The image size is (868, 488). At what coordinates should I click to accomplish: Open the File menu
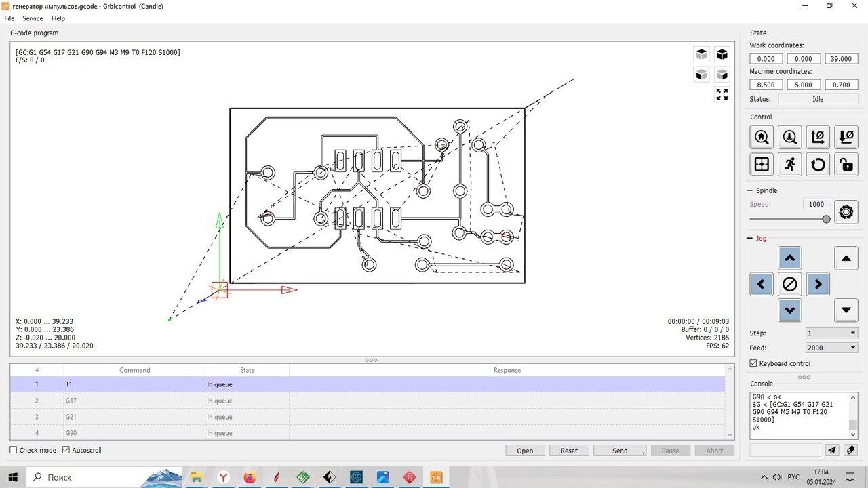coord(9,18)
